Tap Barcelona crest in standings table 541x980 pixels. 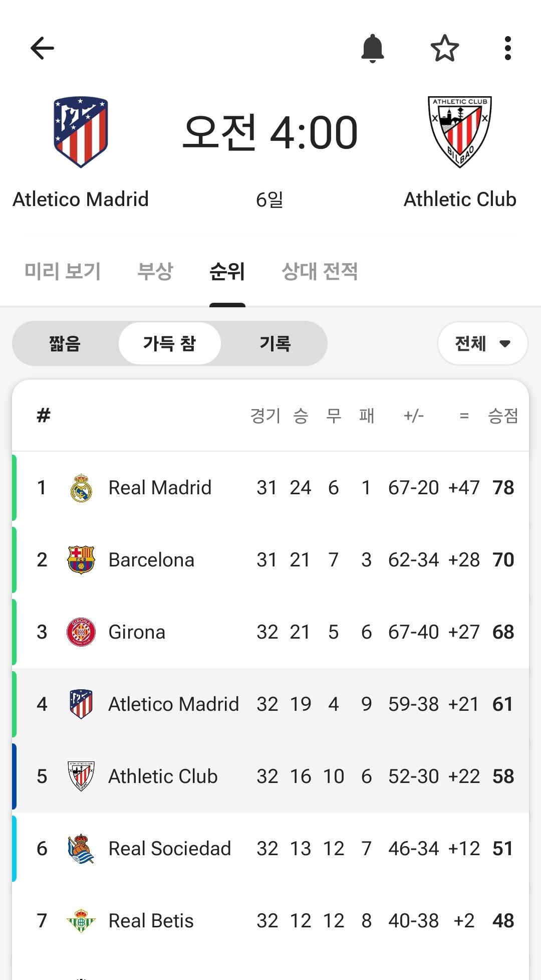pyautogui.click(x=81, y=560)
